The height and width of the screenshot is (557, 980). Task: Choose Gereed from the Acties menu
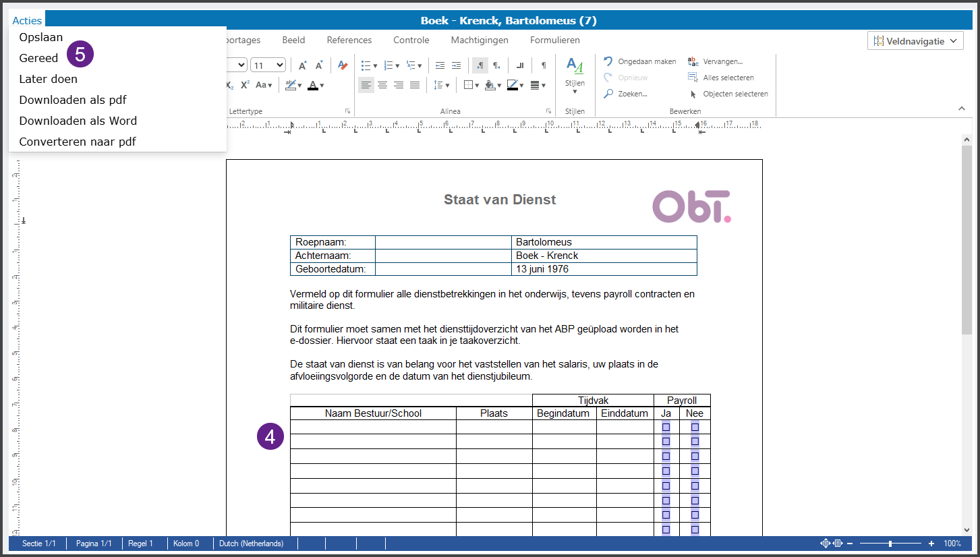(x=38, y=58)
